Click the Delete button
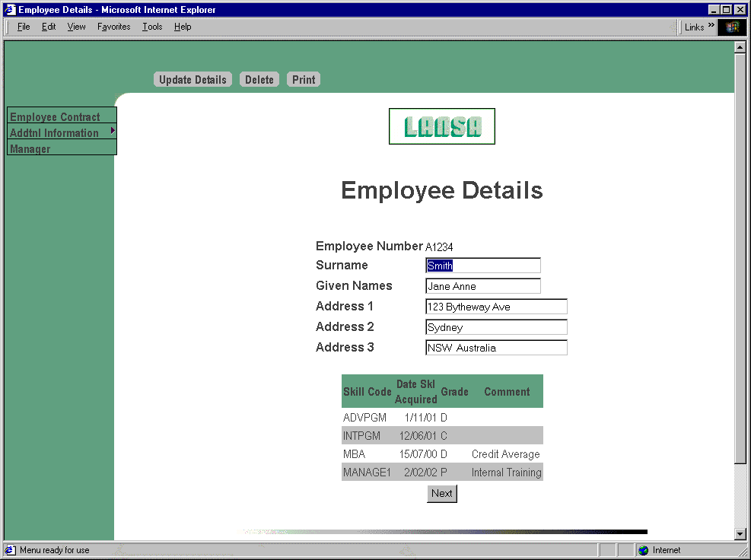 tap(259, 80)
